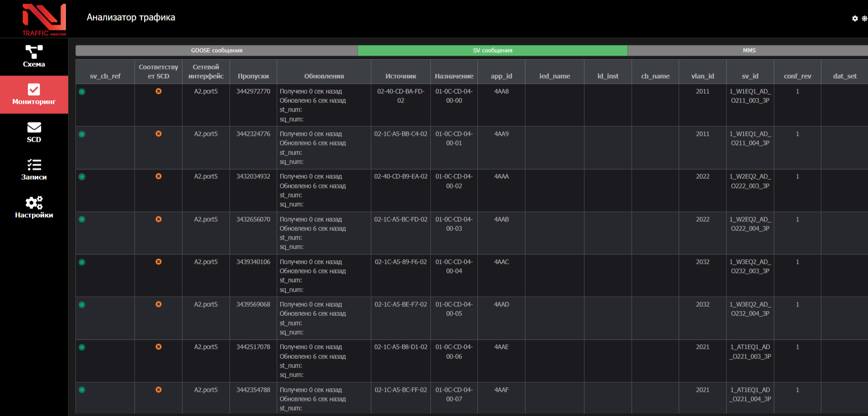Click the app_id column header
Image resolution: width=868 pixels, height=416 pixels.
pos(501,76)
